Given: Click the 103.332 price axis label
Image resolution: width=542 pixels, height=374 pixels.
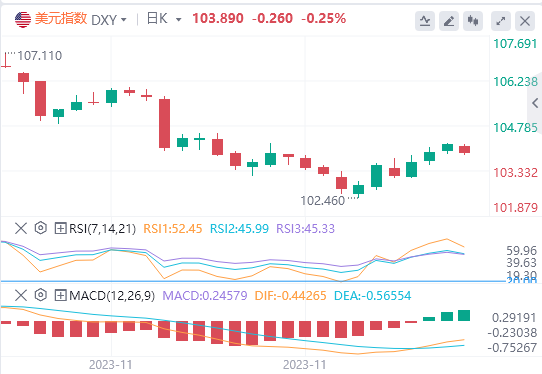Looking at the screenshot, I should [515, 172].
